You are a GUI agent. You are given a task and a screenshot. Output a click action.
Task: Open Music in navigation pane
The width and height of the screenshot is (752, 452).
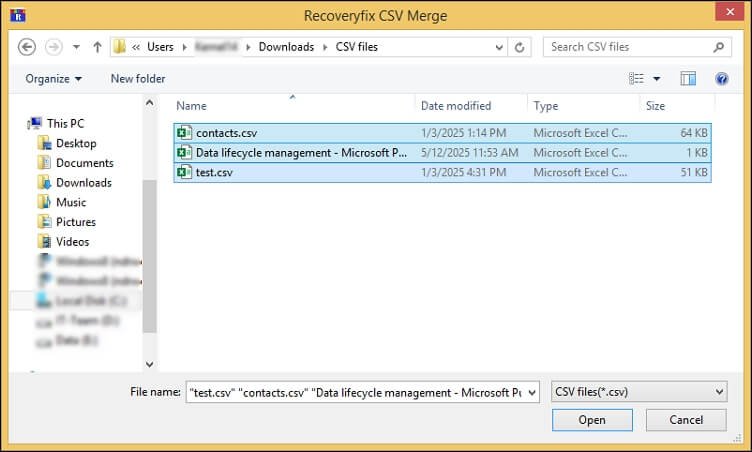click(x=71, y=202)
